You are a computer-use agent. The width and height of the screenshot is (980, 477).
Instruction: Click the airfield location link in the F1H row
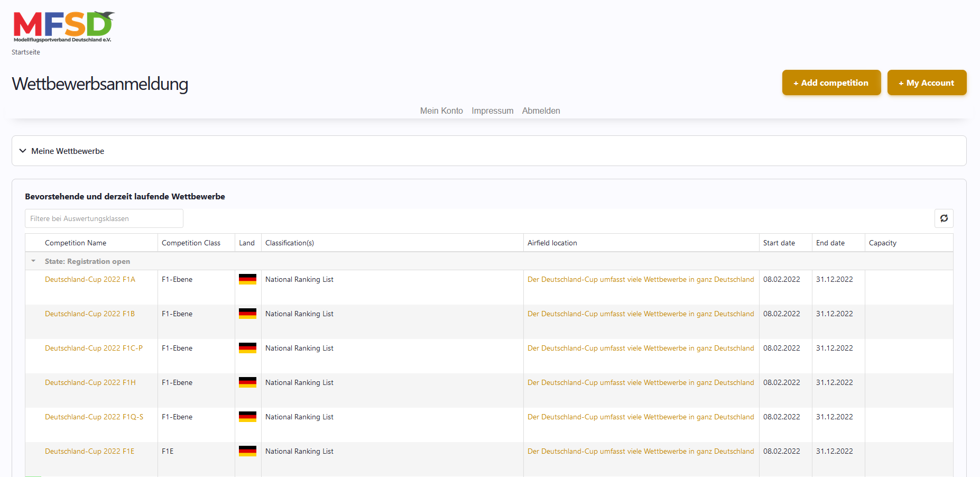point(641,382)
